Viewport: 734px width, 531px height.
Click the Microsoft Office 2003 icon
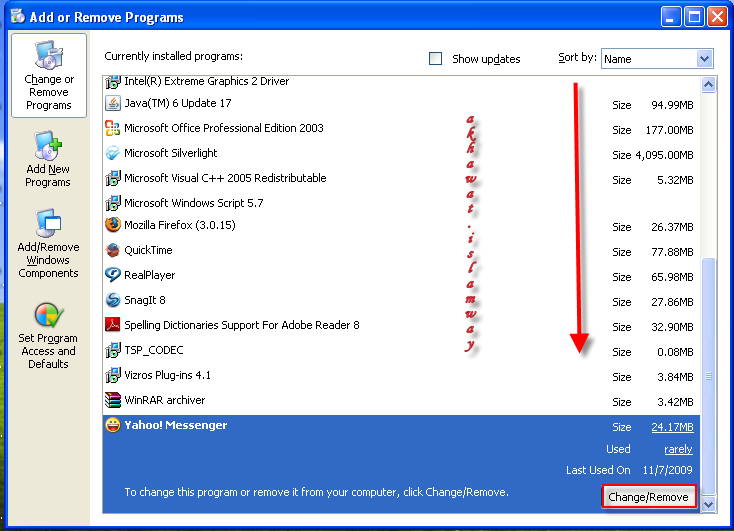(113, 128)
